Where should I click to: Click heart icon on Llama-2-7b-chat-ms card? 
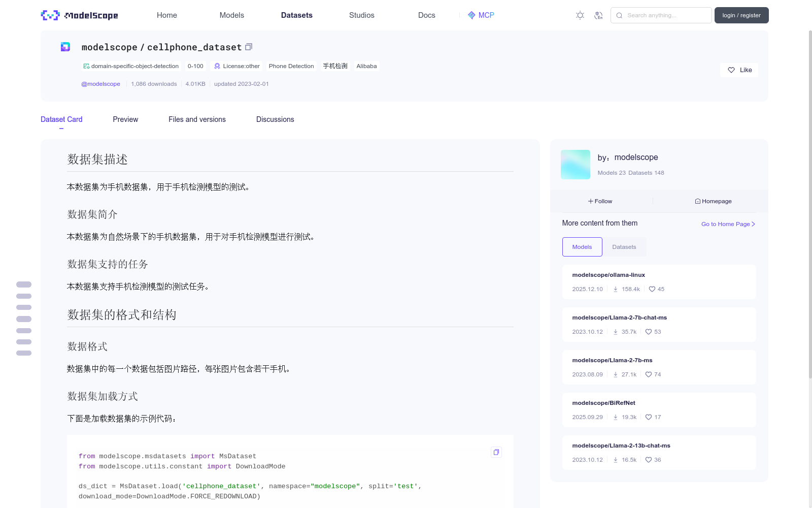[649, 332]
